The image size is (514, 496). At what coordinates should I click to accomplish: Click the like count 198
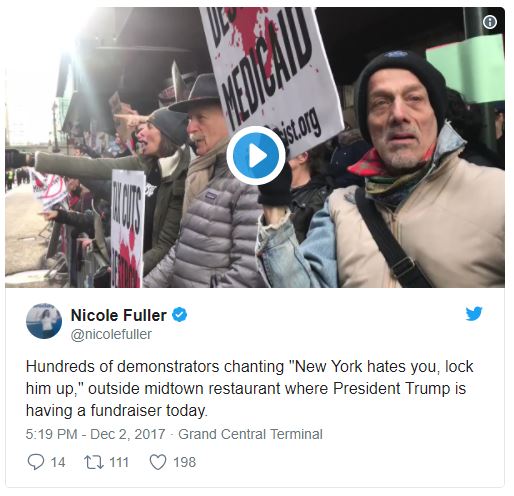click(184, 463)
